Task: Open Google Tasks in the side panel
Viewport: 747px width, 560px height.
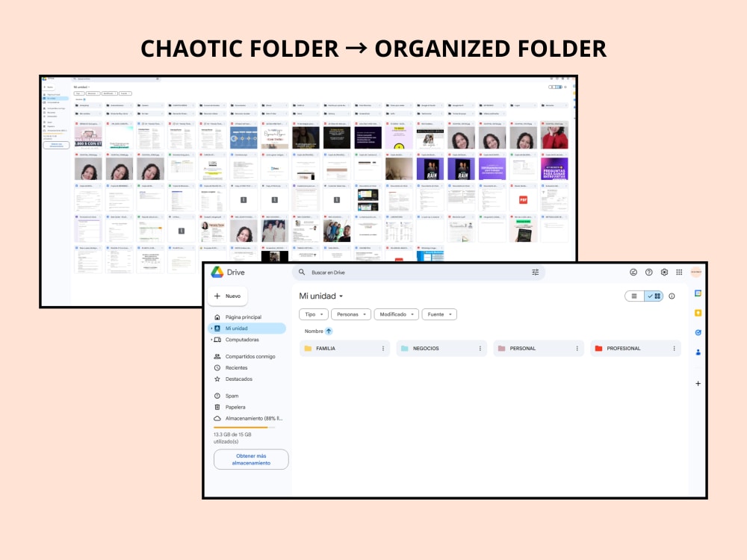Action: tap(698, 332)
